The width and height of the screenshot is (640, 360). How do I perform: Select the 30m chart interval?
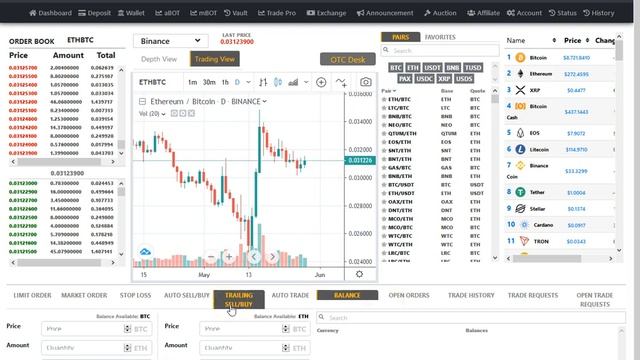209,82
